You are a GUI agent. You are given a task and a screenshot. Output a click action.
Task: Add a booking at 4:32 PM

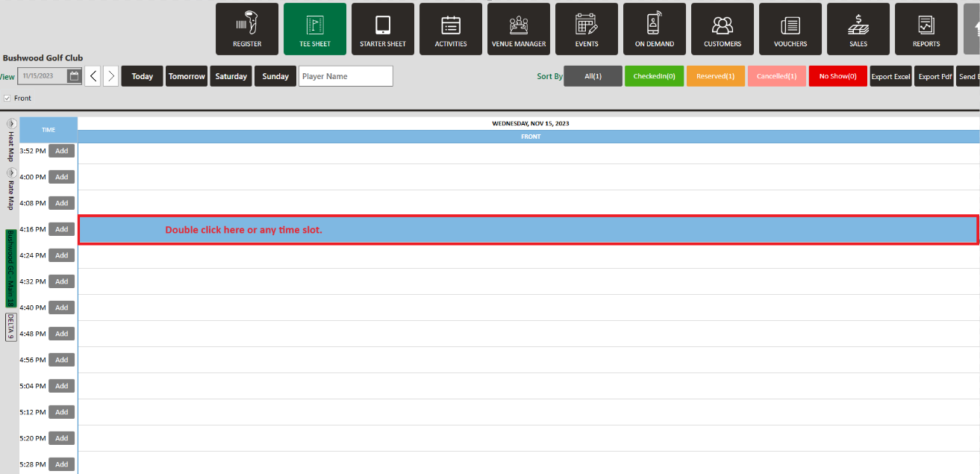pyautogui.click(x=61, y=281)
